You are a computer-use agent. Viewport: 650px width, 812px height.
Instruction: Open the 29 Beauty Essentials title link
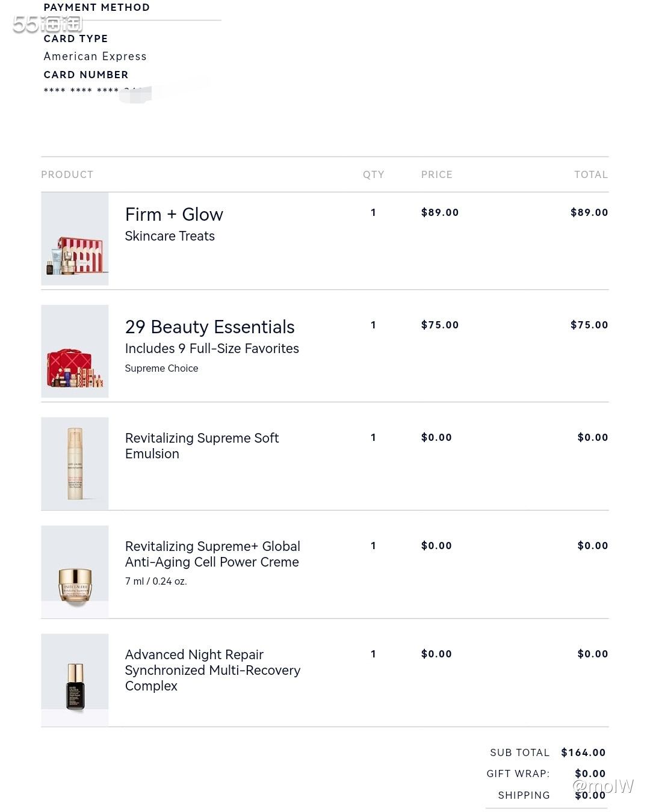coord(209,327)
